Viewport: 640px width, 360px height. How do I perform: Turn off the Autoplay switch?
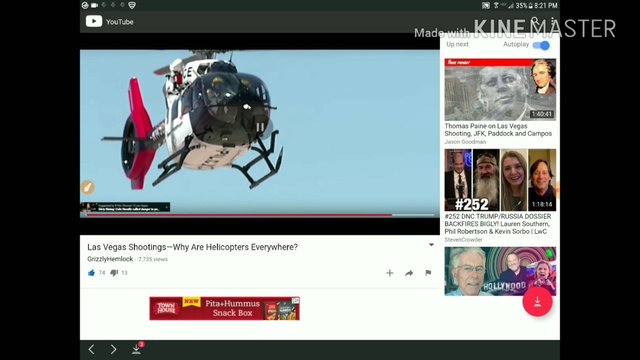tap(541, 45)
